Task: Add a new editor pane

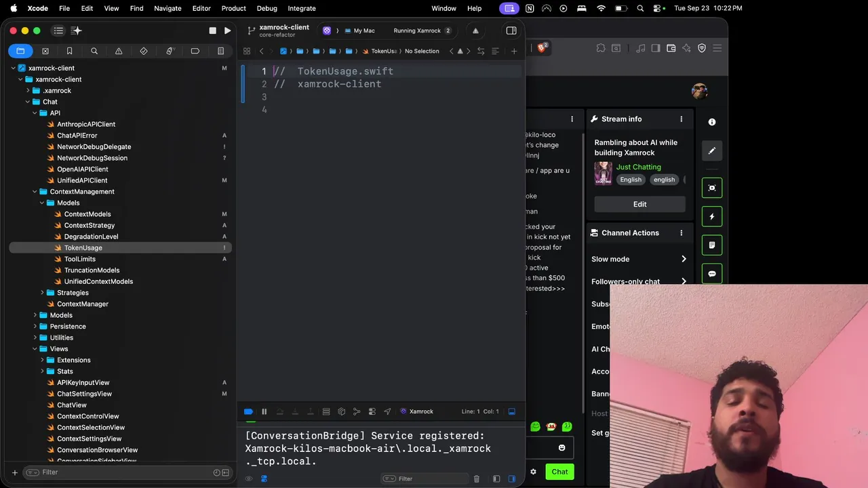Action: (x=514, y=51)
